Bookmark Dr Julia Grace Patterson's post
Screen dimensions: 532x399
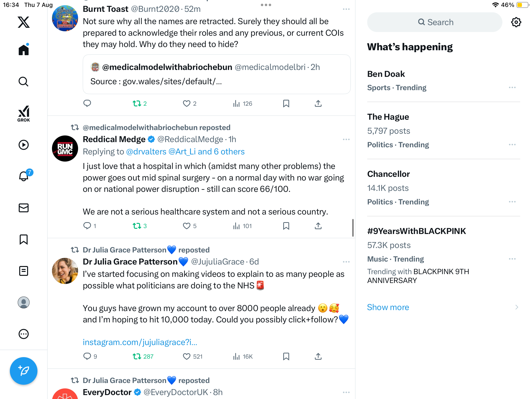[x=286, y=356]
